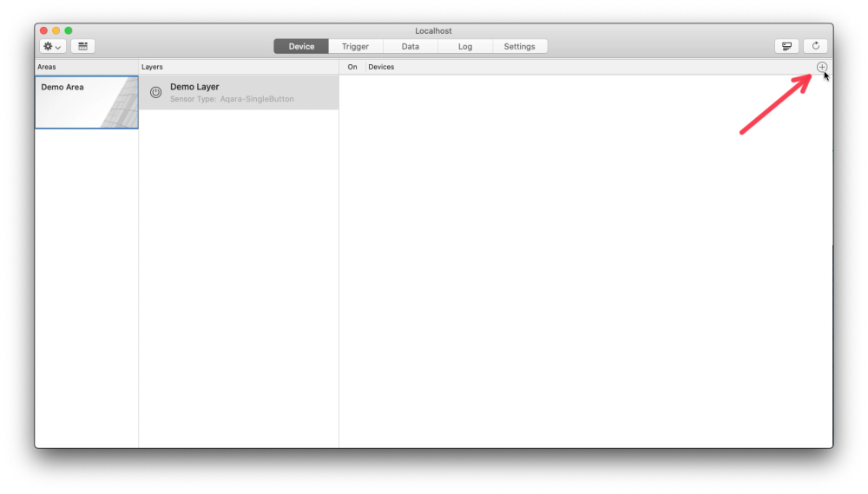Click the Sensor Type Aqara-SingleButton text

click(x=232, y=99)
